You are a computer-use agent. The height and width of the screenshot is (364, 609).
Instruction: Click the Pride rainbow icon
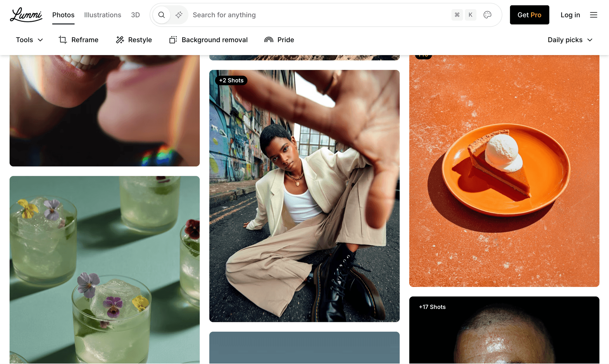point(269,40)
